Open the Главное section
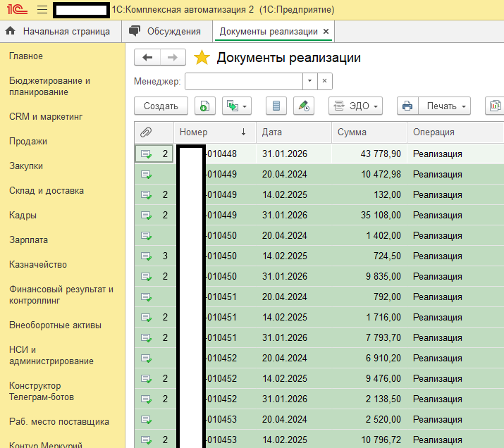 [26, 56]
